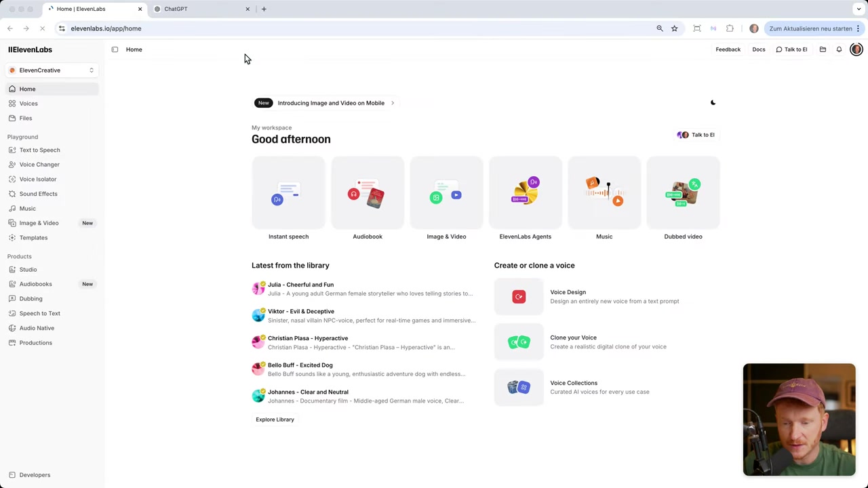Open Templates in the sidebar
The width and height of the screenshot is (868, 488).
click(x=52, y=238)
